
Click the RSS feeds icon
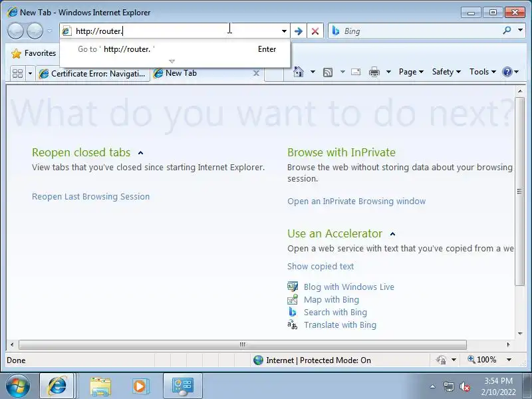click(328, 72)
